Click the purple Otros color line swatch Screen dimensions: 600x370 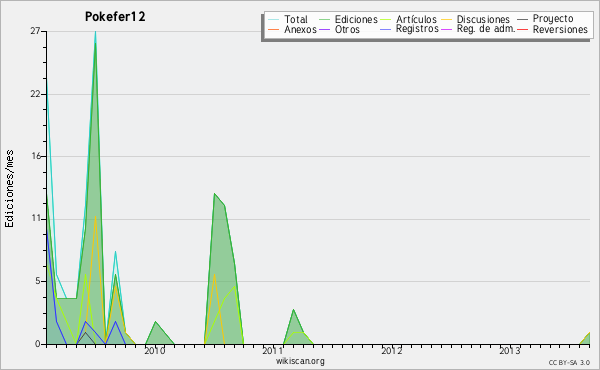click(x=324, y=29)
